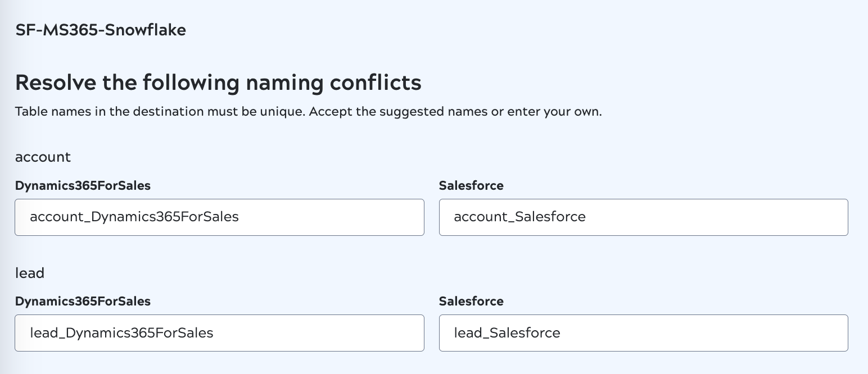Select the Dynamics365ForSales label under lead
Image resolution: width=868 pixels, height=374 pixels.
[83, 302]
